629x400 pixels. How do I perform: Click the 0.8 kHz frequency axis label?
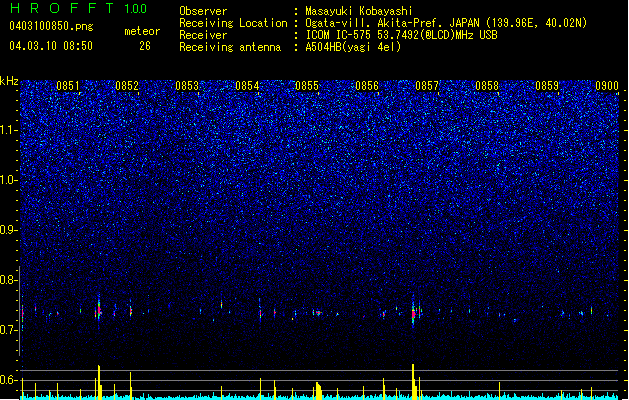pyautogui.click(x=9, y=280)
